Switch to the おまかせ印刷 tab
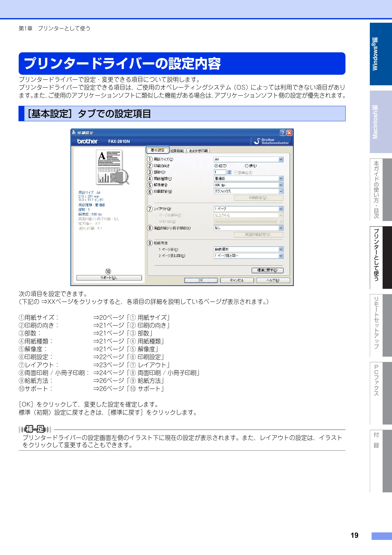The height and width of the screenshot is (555, 392). pyautogui.click(x=198, y=151)
